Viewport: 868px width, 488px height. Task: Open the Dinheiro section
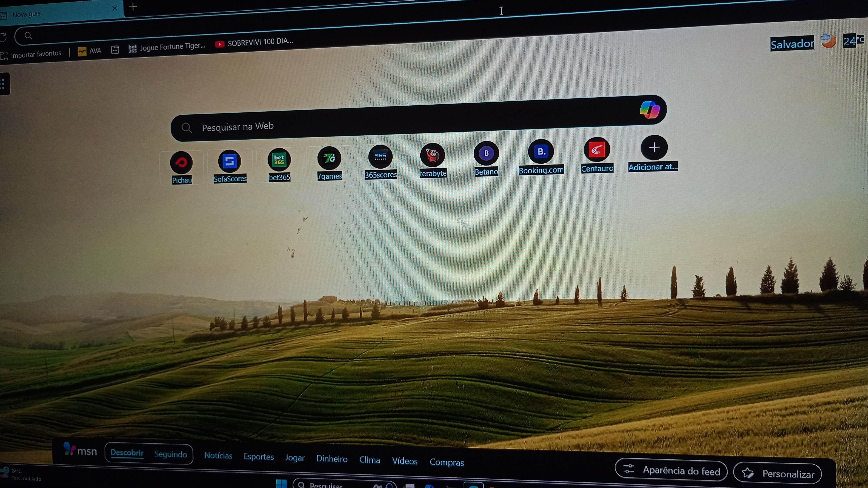pos(332,459)
